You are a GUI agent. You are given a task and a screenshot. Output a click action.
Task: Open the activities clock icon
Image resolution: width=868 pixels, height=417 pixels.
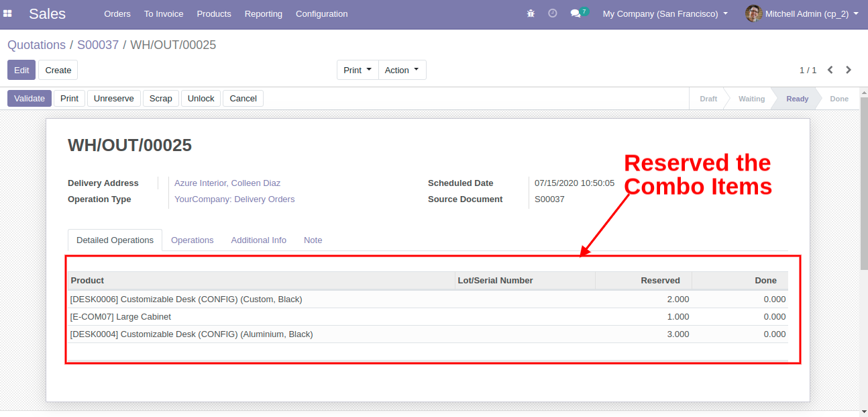(x=553, y=13)
